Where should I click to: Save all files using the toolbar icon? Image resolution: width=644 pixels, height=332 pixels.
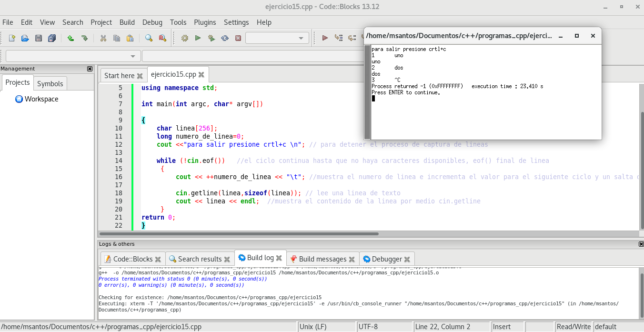[x=52, y=38]
